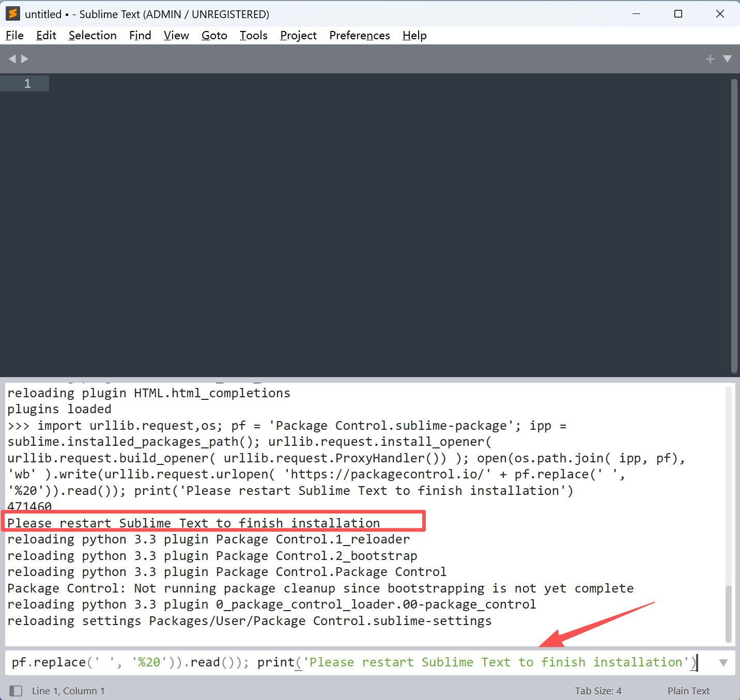Toggle the side bar from status bar icon

click(16, 691)
